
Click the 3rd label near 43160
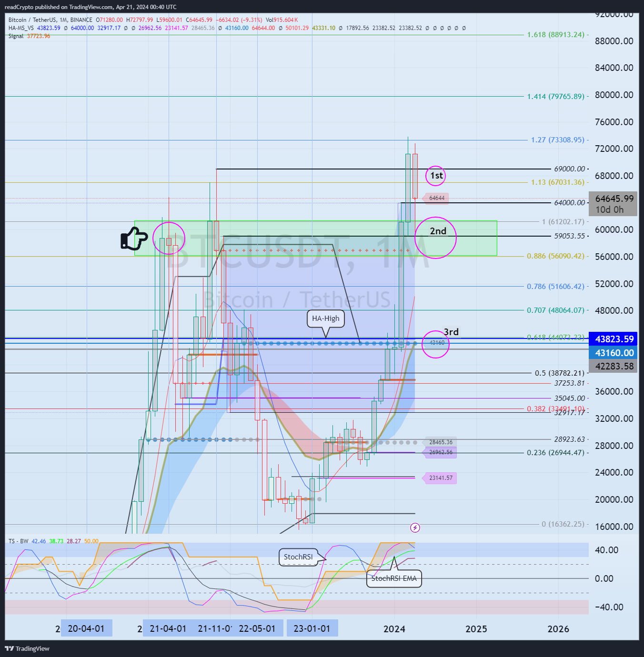point(451,332)
